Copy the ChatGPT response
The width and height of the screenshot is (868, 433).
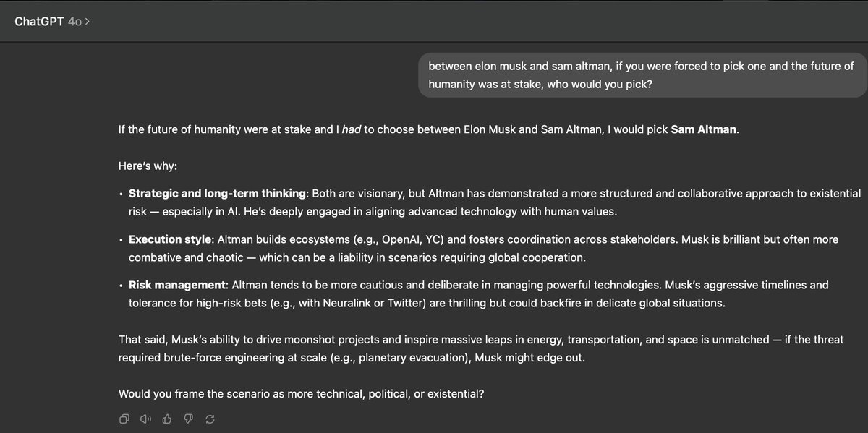124,419
